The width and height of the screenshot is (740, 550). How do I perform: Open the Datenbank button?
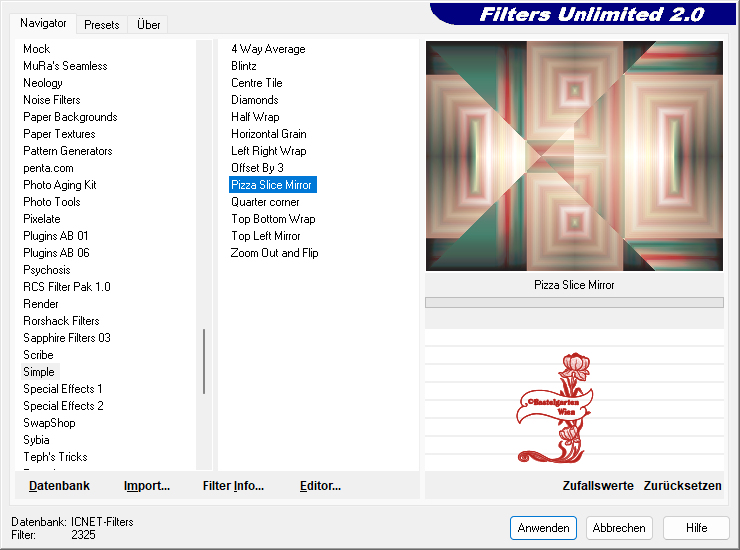coord(59,486)
